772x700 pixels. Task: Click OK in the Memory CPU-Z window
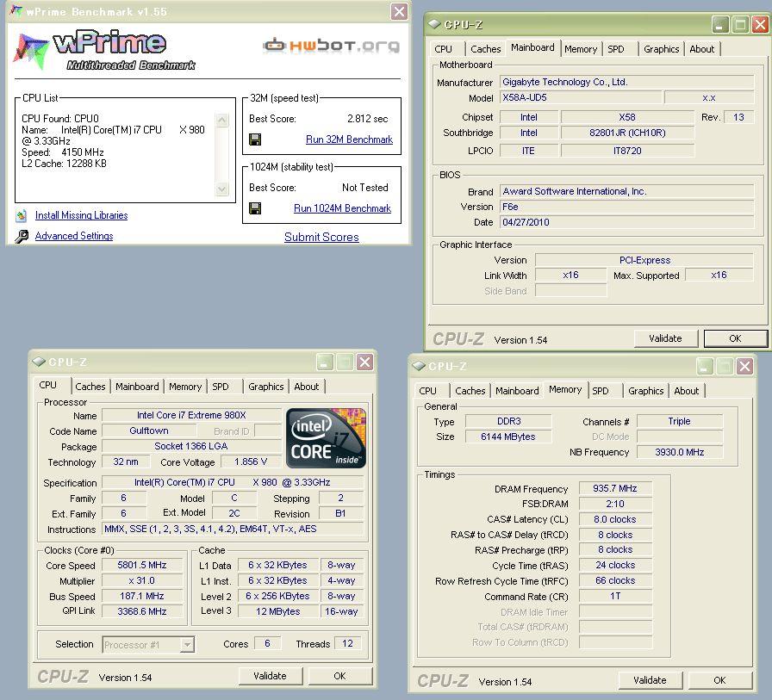point(719,680)
